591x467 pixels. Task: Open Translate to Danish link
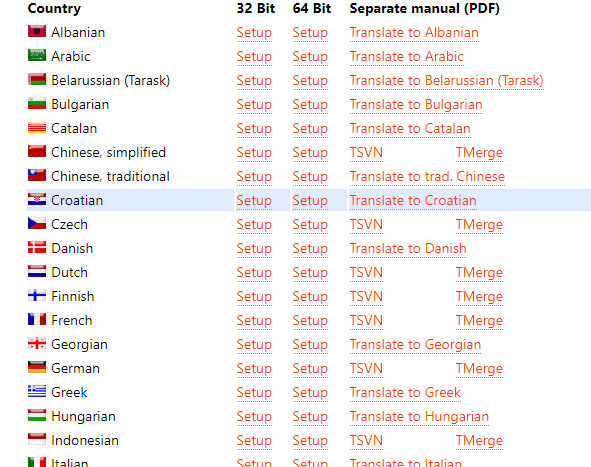click(x=408, y=249)
